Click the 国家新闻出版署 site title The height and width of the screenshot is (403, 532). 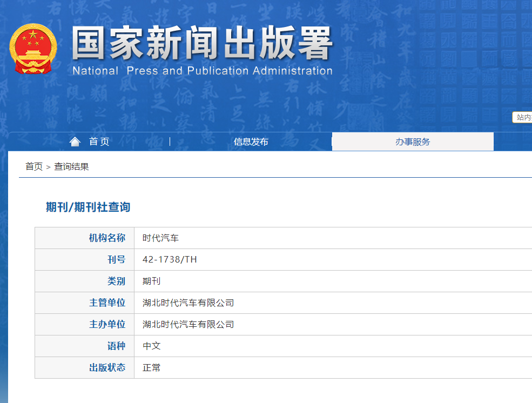point(202,43)
